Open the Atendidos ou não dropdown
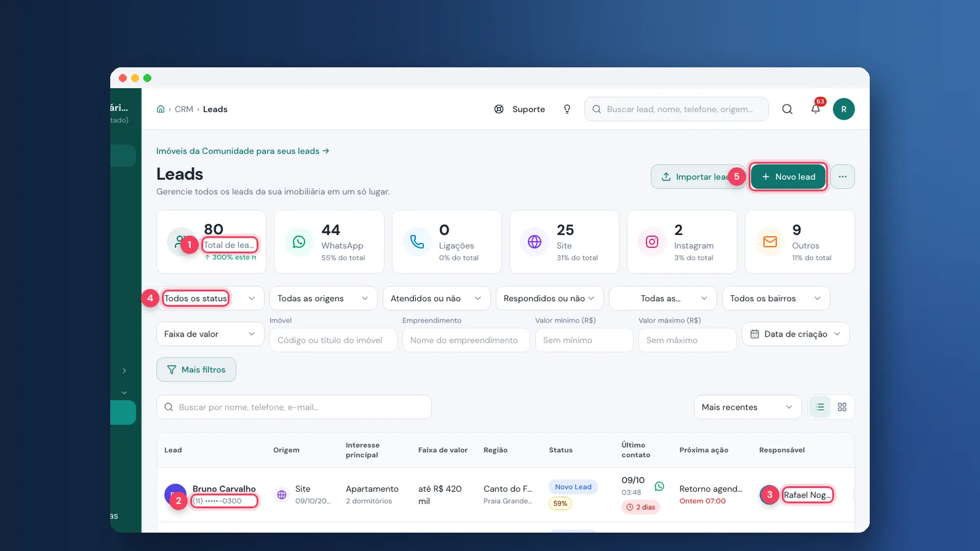Image resolution: width=980 pixels, height=551 pixels. click(436, 298)
